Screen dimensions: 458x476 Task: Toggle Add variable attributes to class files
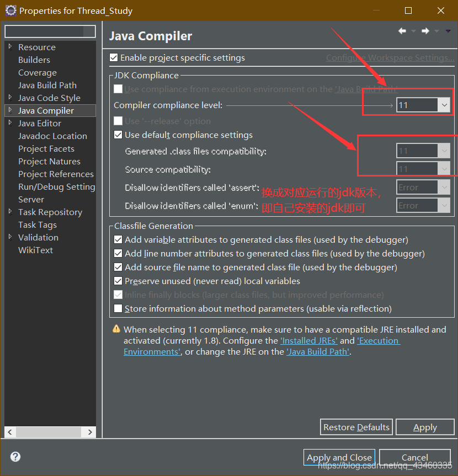coord(118,239)
